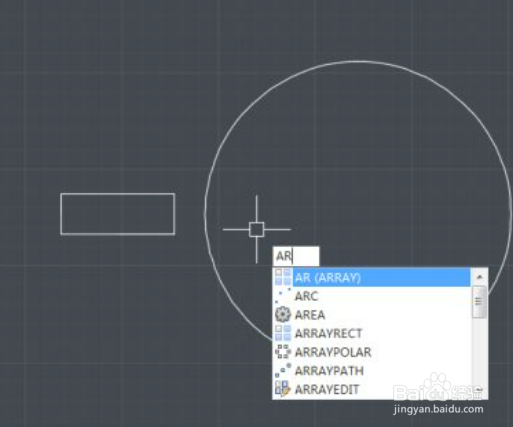Select ARRAYRECT from the command list
The image size is (513, 427).
(x=372, y=333)
